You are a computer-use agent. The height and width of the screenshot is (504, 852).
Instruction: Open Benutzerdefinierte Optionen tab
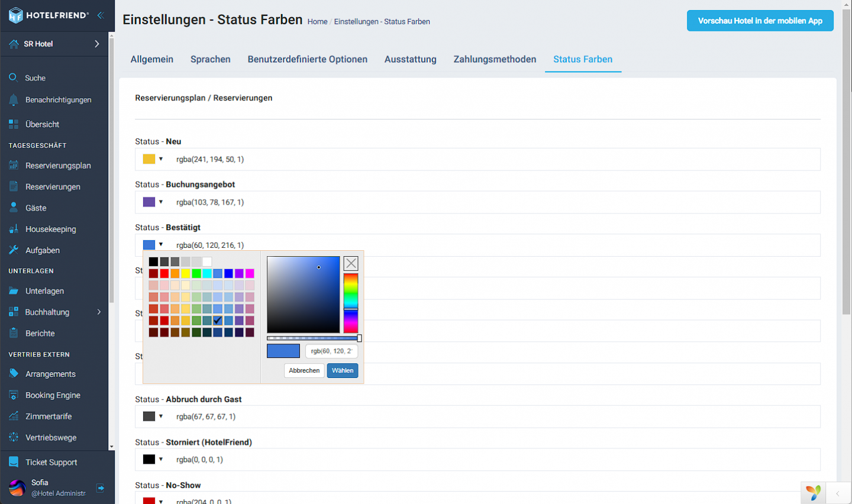(x=308, y=59)
